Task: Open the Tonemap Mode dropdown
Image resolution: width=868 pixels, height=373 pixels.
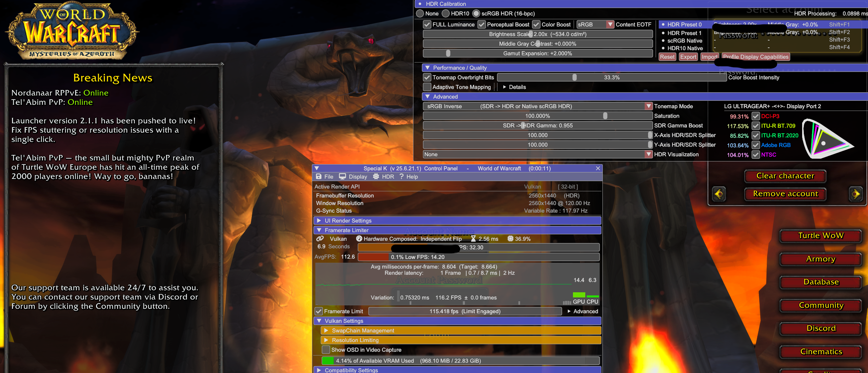Action: tap(538, 106)
